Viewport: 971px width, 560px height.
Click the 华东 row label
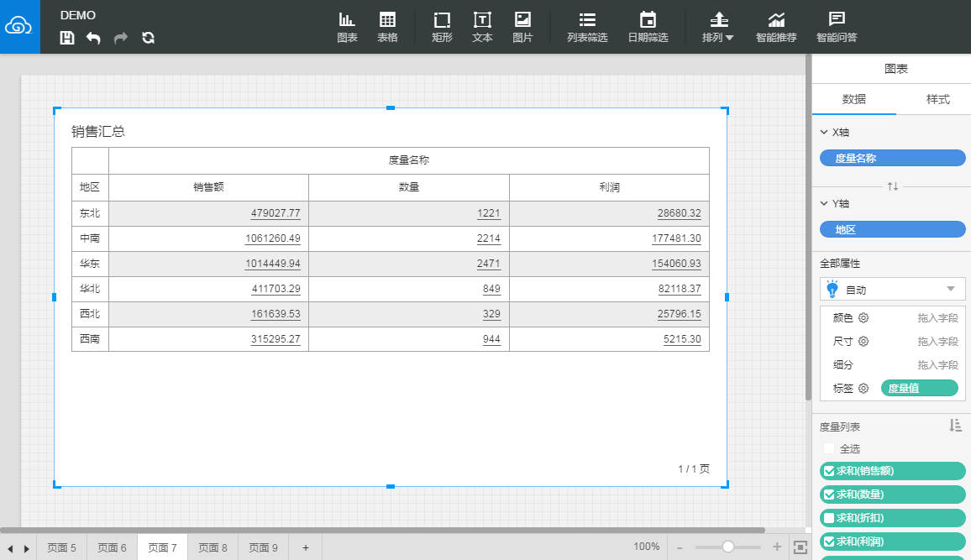pyautogui.click(x=90, y=264)
